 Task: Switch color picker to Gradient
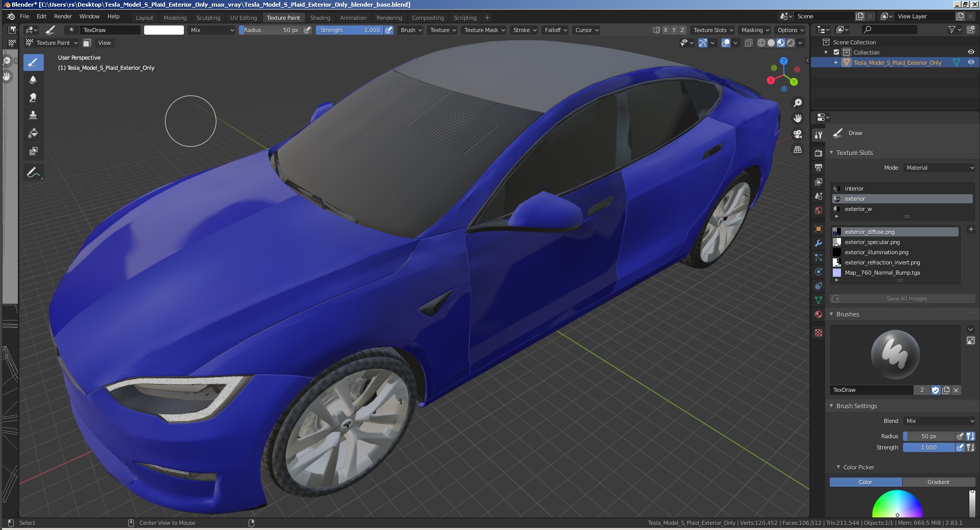938,482
